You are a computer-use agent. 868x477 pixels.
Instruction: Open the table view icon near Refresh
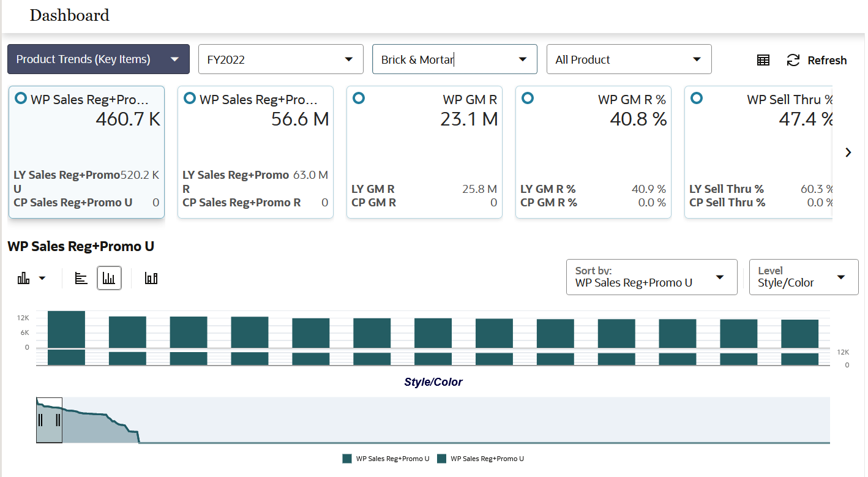pyautogui.click(x=763, y=59)
